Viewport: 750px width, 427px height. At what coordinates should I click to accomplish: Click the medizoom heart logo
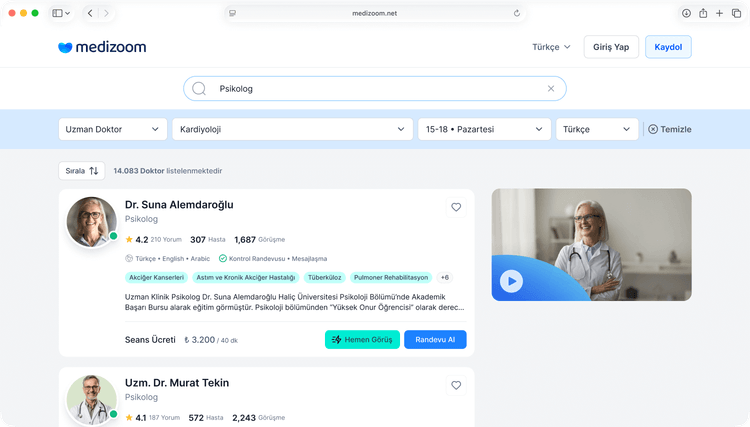coord(66,47)
